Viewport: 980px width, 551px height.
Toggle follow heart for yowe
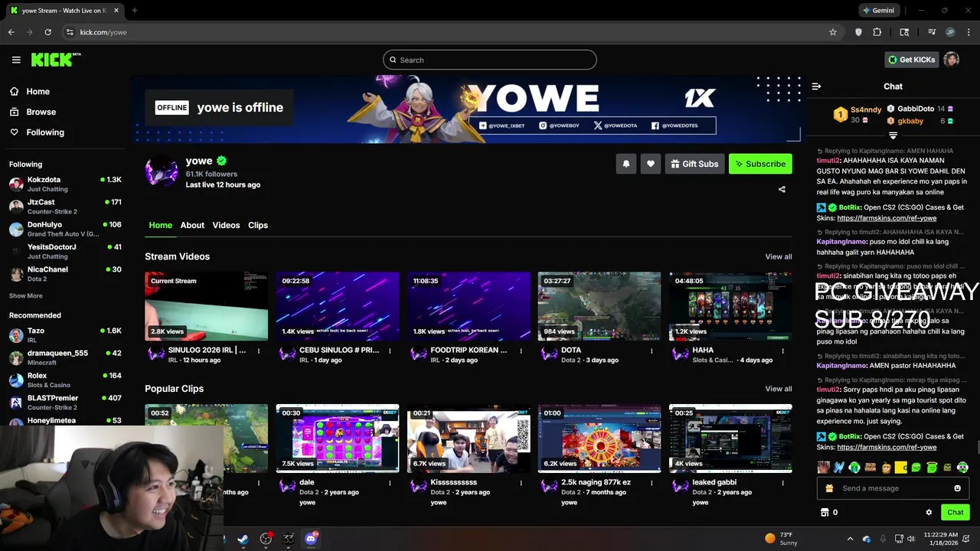pyautogui.click(x=651, y=164)
